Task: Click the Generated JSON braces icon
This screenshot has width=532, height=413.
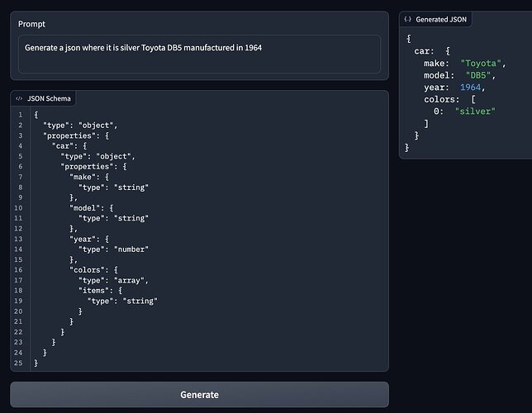Action: click(407, 19)
